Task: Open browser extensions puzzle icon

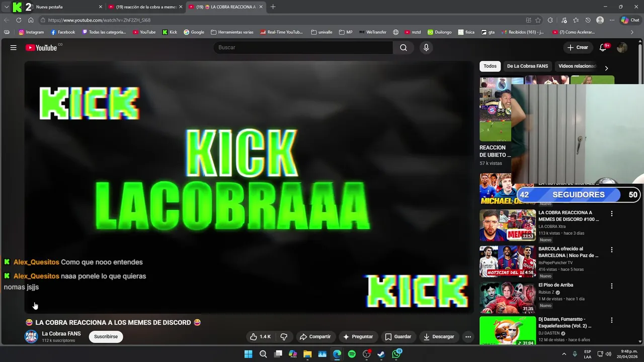Action: click(550, 20)
